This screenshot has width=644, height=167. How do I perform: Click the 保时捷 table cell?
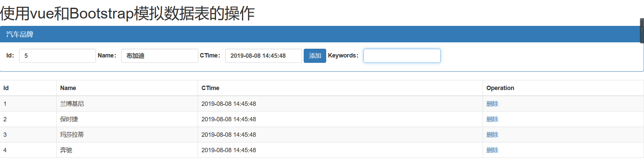point(69,119)
